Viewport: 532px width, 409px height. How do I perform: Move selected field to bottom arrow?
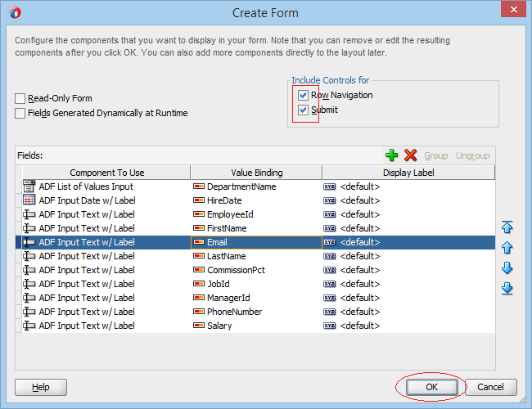tap(507, 289)
